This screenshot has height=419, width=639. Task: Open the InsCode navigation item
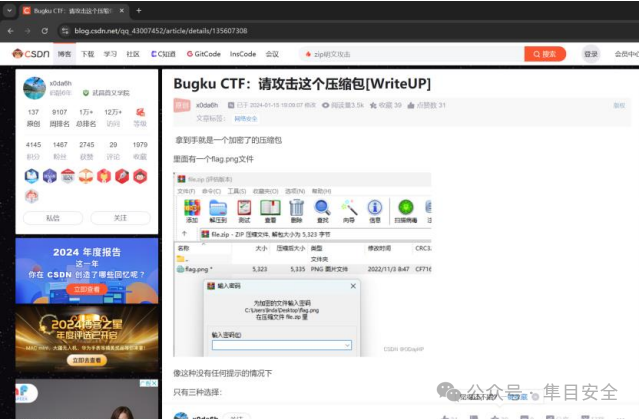pos(243,54)
